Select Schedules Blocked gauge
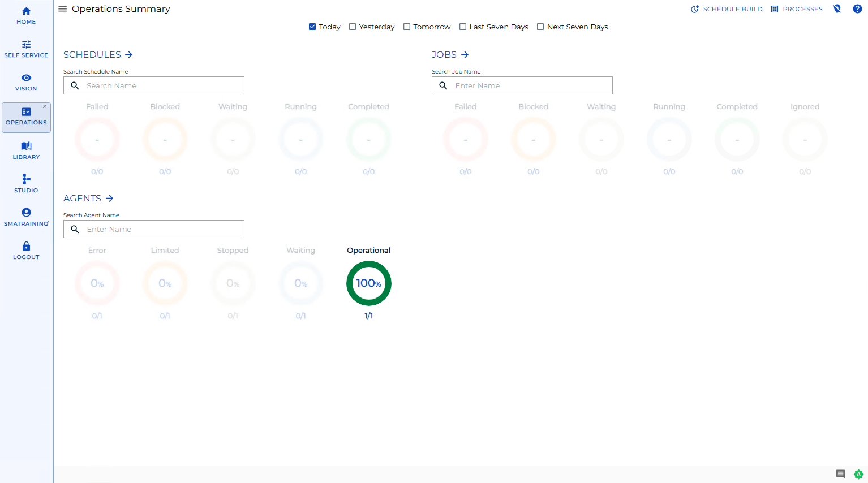This screenshot has height=483, width=868. point(165,140)
